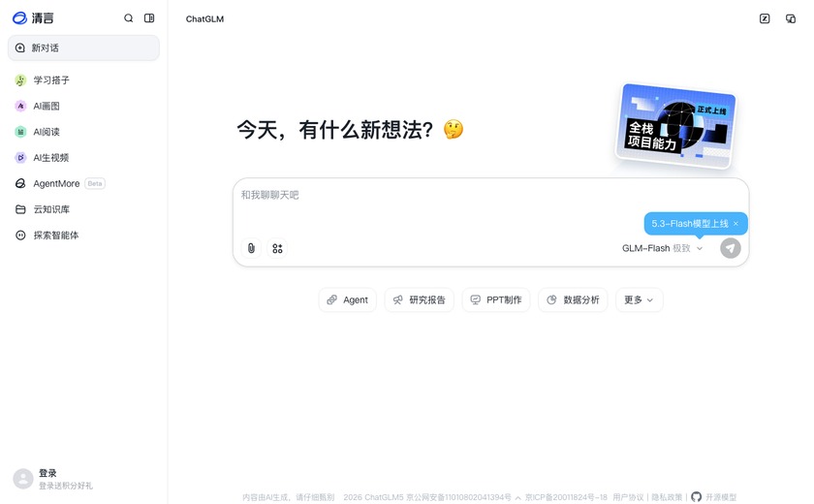The image size is (814, 504).
Task: Expand the footer caret arrow
Action: click(518, 498)
